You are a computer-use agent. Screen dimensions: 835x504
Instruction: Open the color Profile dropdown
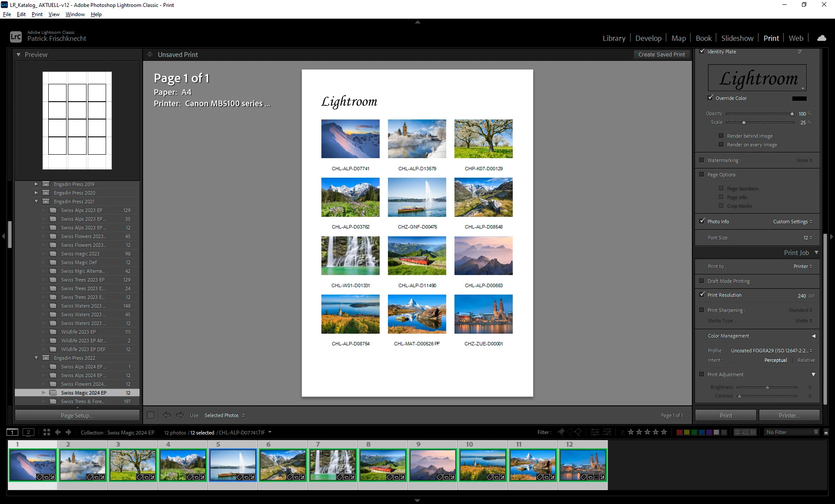pyautogui.click(x=771, y=350)
